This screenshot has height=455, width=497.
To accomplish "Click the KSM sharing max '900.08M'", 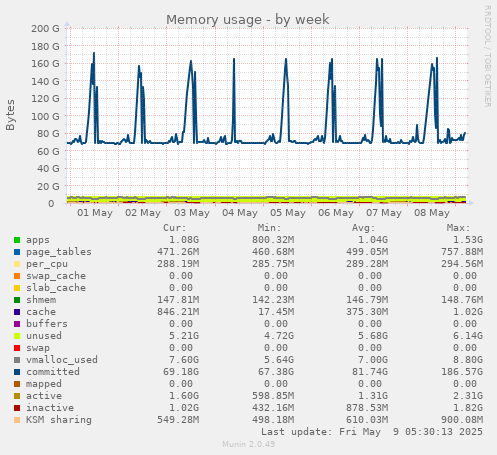I will click(462, 420).
